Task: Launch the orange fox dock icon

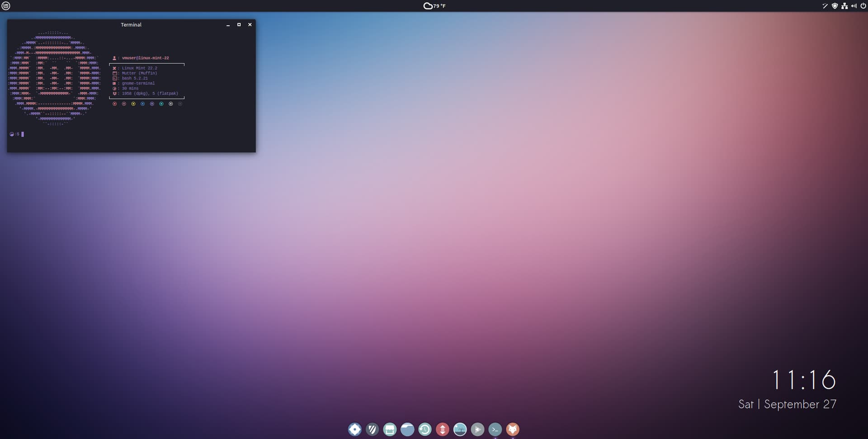Action: tap(513, 429)
